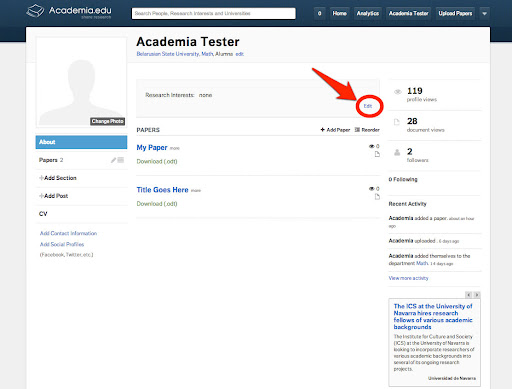Click Math link in recent activity
The image size is (512, 389).
tap(422, 263)
